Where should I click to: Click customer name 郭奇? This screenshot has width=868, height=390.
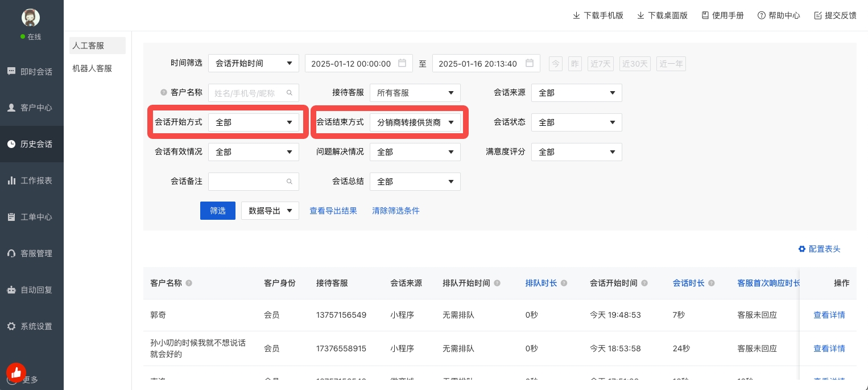point(158,315)
